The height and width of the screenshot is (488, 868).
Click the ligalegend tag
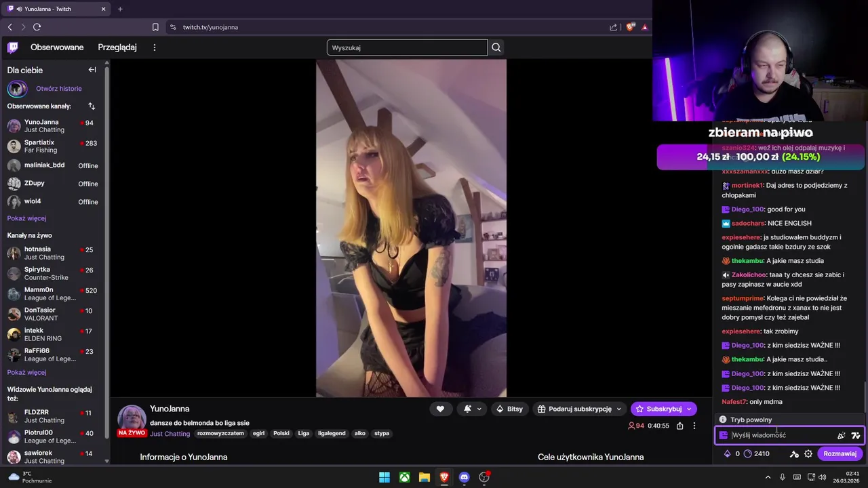pyautogui.click(x=332, y=433)
